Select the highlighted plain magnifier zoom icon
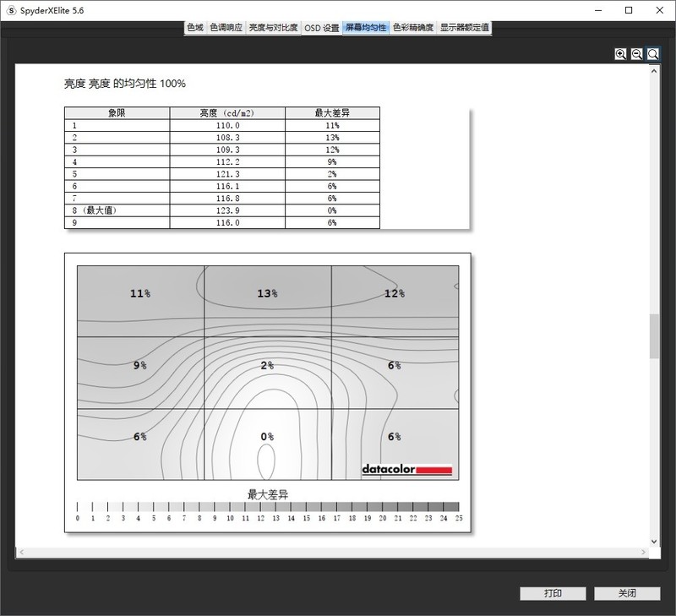This screenshot has width=676, height=616. (651, 52)
